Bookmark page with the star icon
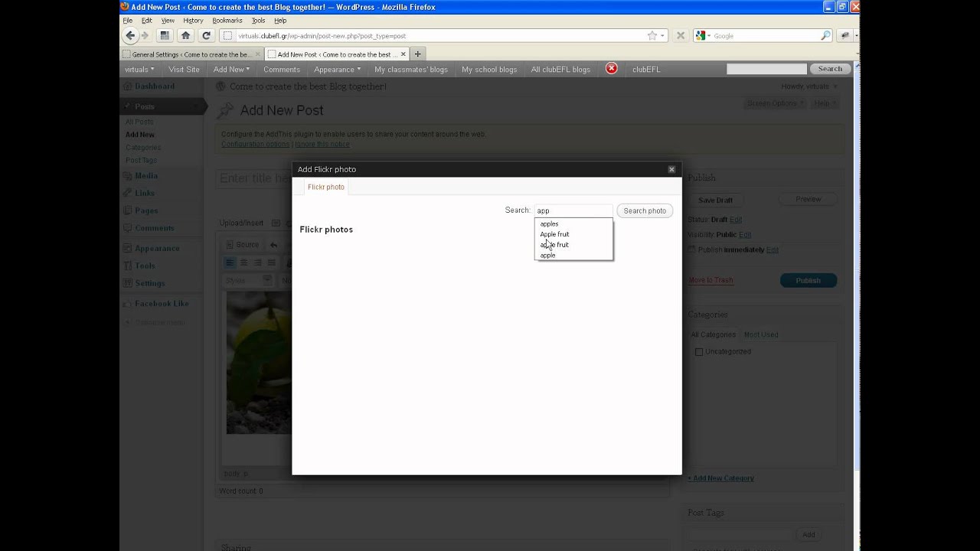The width and height of the screenshot is (980, 551). pos(652,35)
